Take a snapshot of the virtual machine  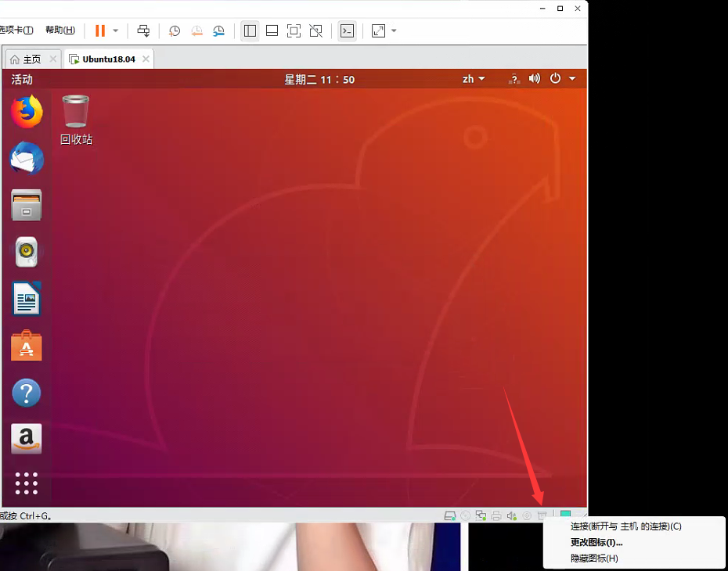pyautogui.click(x=175, y=31)
